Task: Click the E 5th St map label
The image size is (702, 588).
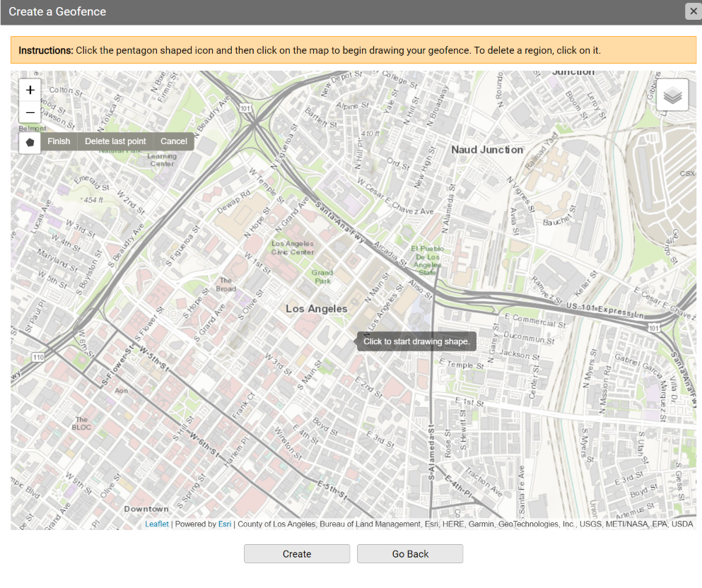Action: tap(332, 490)
